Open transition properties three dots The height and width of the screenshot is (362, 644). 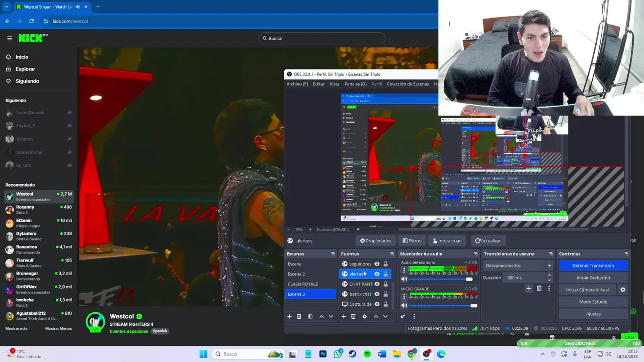point(549,288)
